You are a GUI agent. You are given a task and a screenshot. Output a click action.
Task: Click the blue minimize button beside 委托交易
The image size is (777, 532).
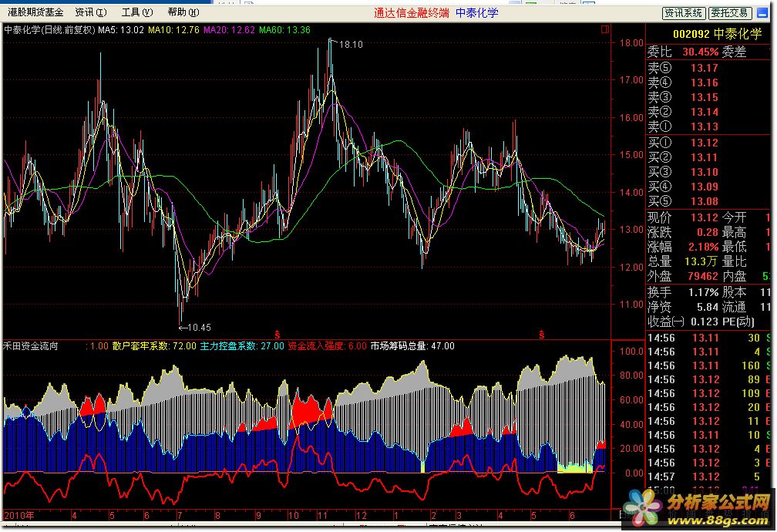pos(763,13)
